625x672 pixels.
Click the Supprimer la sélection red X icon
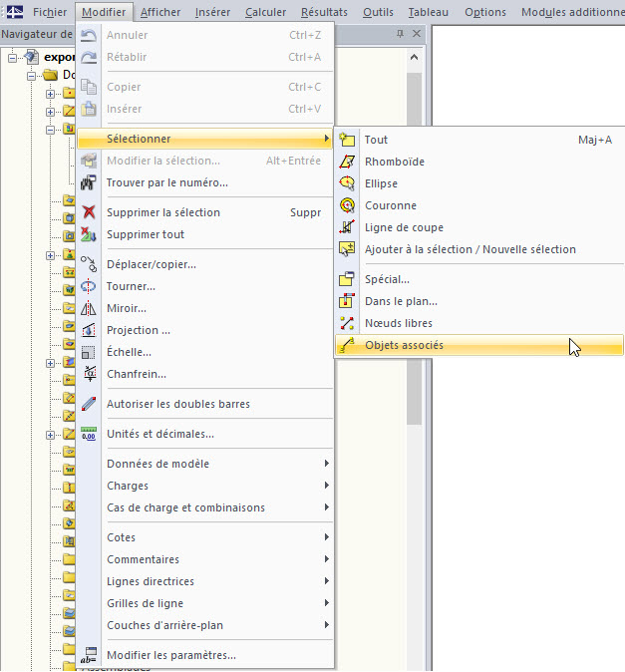[89, 212]
